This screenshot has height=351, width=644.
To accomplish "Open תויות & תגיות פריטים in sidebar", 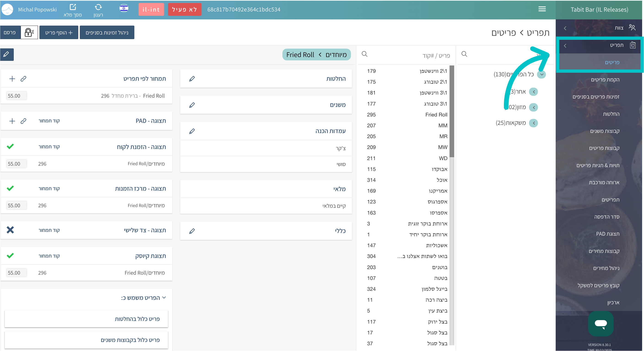I will pyautogui.click(x=598, y=165).
